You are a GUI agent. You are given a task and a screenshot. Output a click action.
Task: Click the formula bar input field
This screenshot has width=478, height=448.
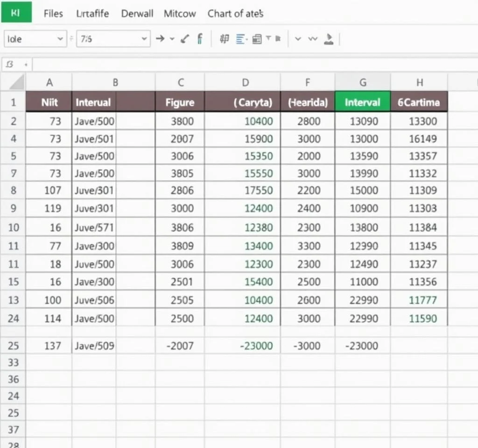pos(252,64)
